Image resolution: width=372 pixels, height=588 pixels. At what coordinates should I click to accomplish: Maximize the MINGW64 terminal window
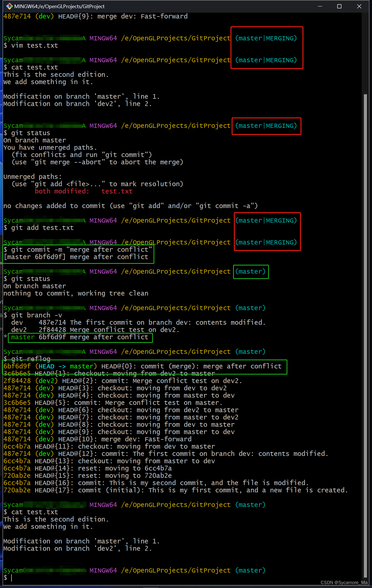click(x=339, y=6)
